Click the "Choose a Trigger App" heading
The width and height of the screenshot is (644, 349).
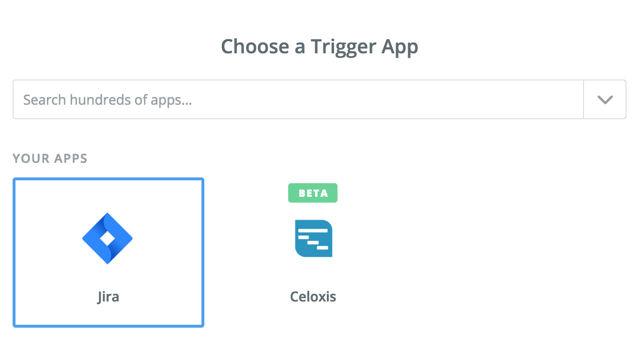coord(320,47)
